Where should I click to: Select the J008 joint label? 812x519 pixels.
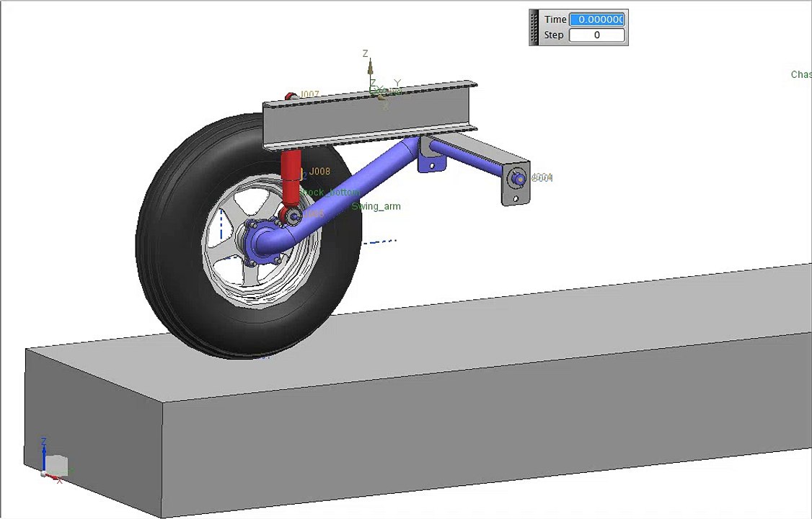[319, 172]
